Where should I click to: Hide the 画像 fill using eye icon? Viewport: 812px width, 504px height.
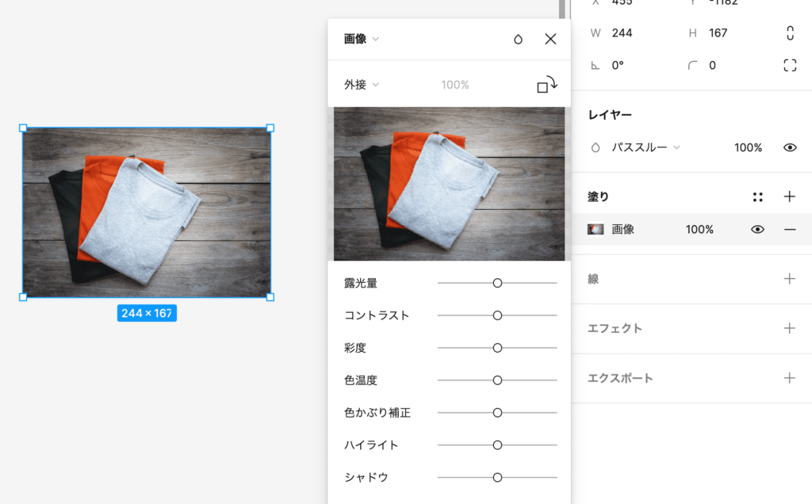pyautogui.click(x=757, y=230)
